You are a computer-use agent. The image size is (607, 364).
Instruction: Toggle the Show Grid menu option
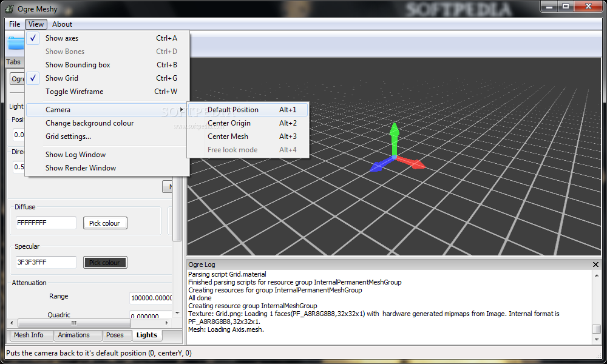click(107, 78)
